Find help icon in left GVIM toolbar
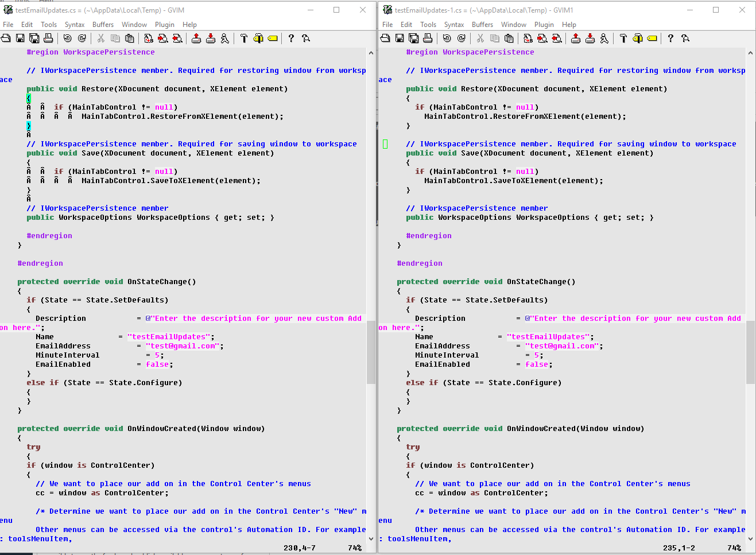This screenshot has width=756, height=555. [x=306, y=38]
